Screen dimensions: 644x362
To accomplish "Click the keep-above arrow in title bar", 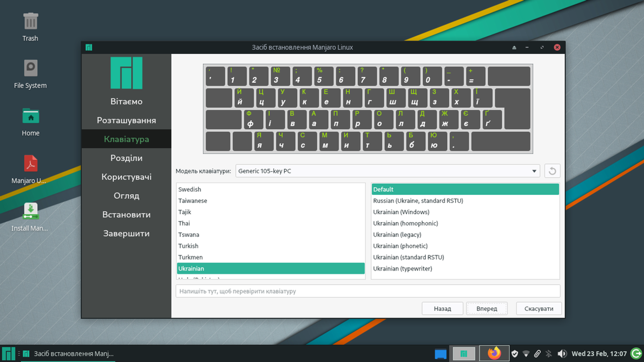I will [x=514, y=47].
